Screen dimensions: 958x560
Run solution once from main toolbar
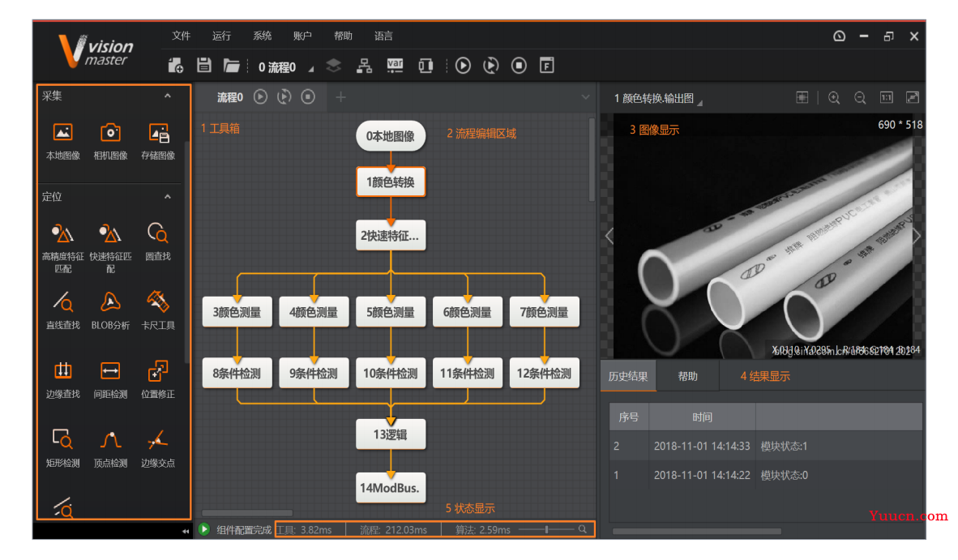coord(463,66)
